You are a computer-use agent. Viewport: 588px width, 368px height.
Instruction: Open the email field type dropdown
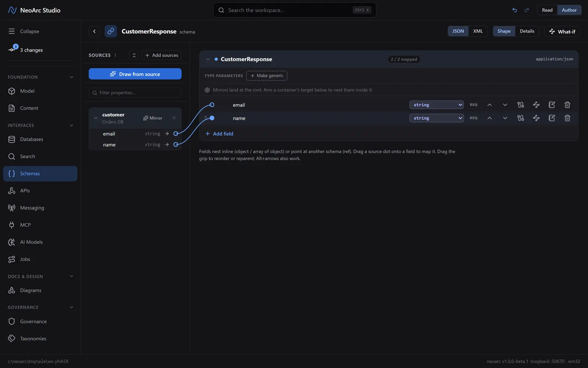pyautogui.click(x=437, y=105)
